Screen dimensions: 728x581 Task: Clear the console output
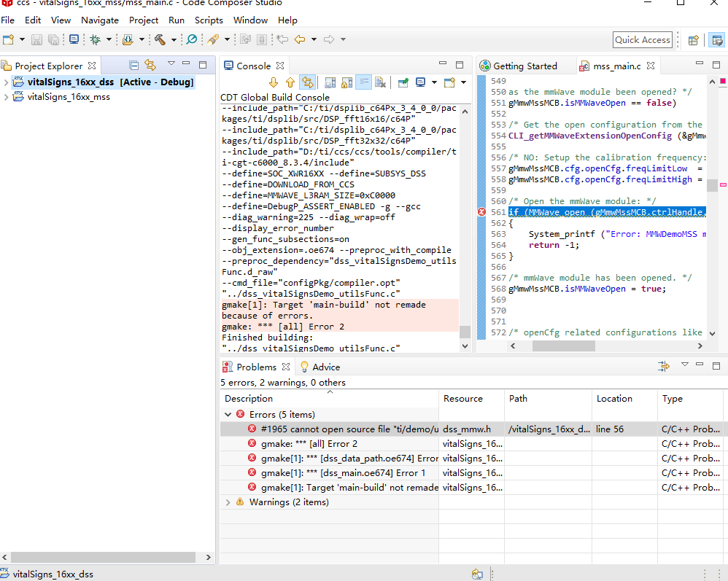point(380,82)
